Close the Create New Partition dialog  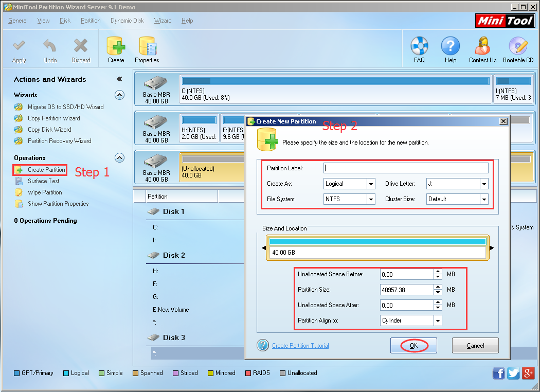503,121
